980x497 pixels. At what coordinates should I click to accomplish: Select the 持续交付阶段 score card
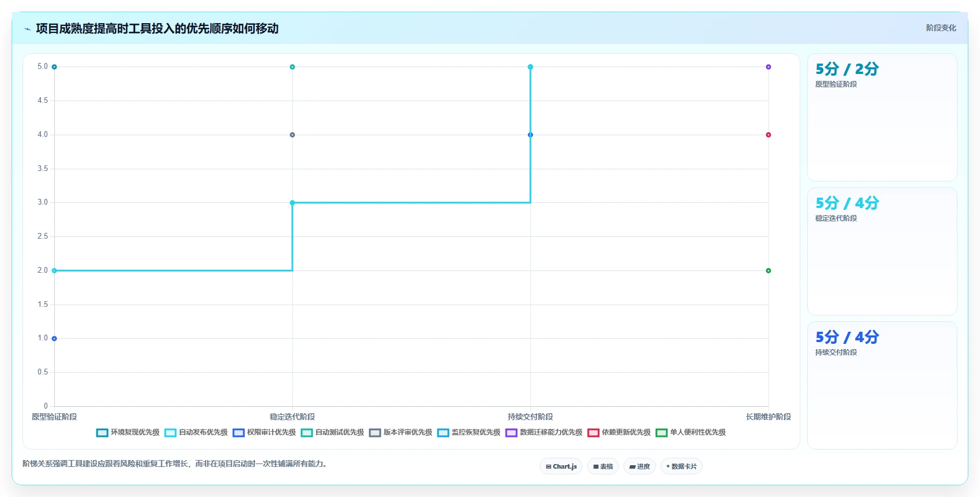882,385
